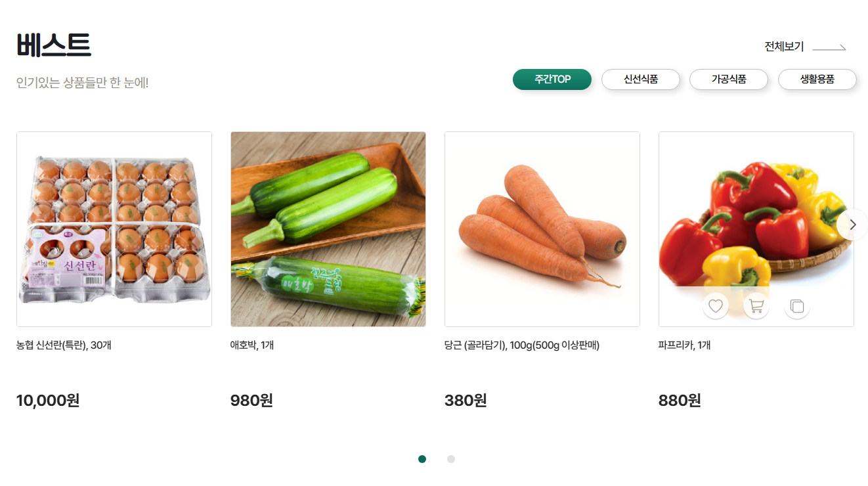Screen dimensions: 868x486
Task: Open the 전체보기 link
Action: tap(784, 47)
